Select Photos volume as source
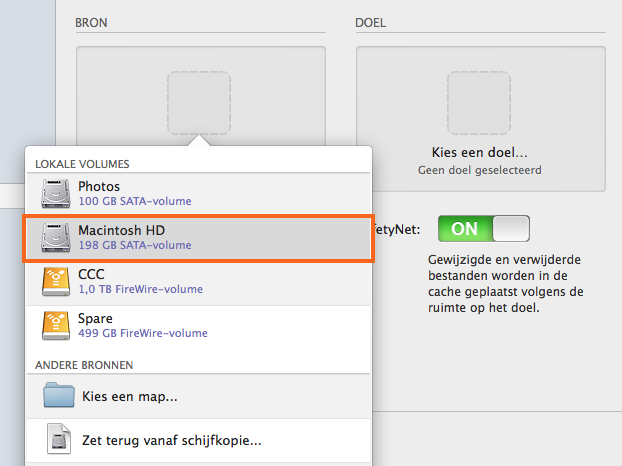 [198, 194]
